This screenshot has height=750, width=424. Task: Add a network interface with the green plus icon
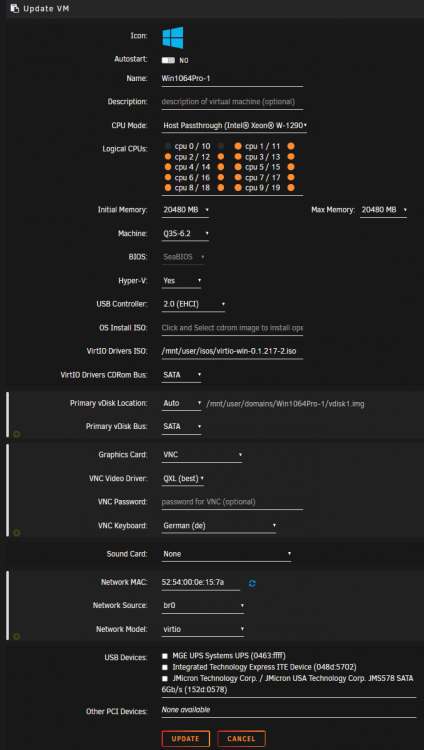[17, 636]
